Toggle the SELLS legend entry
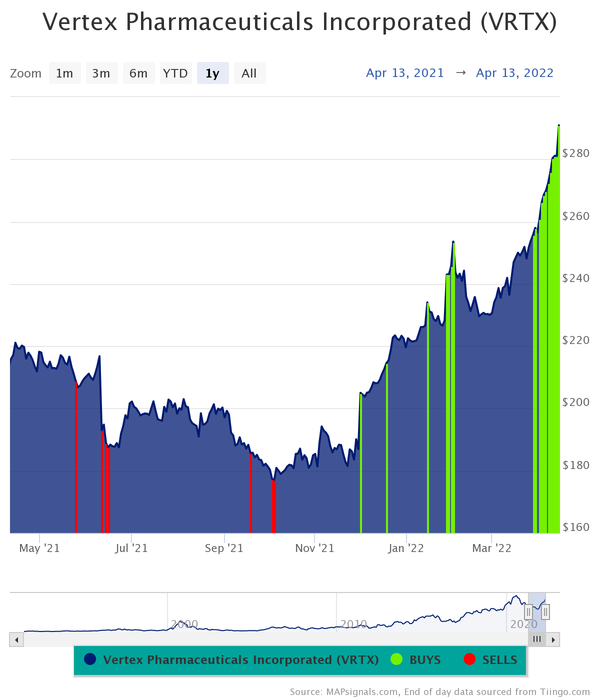The image size is (600, 700). point(490,660)
